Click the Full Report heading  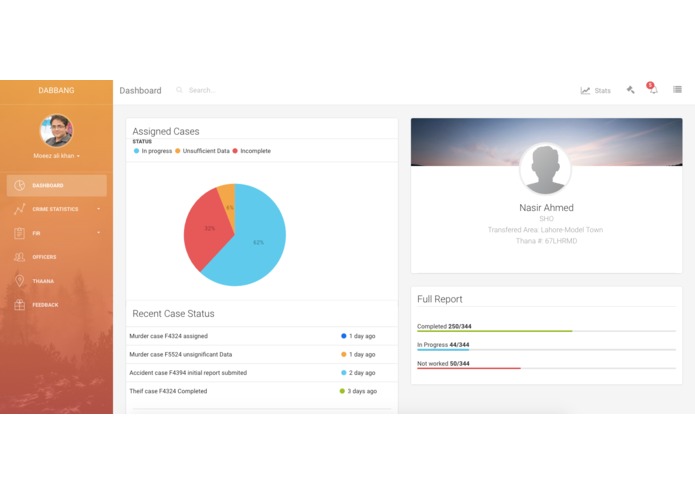439,299
